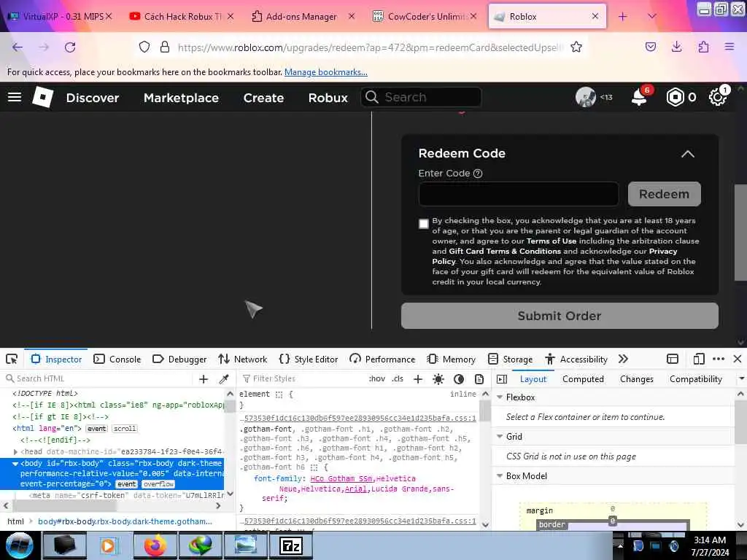Viewport: 747px width, 560px height.
Task: Click the event badge on html tag
Action: (97, 429)
